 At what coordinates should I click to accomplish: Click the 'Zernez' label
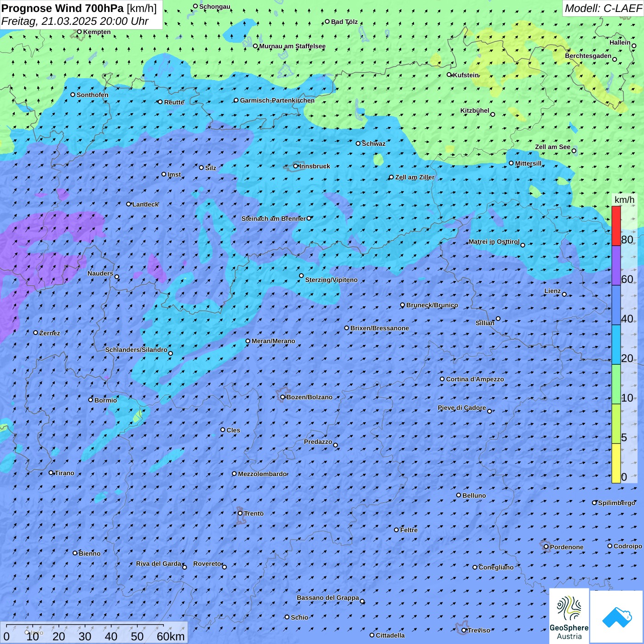click(x=50, y=333)
